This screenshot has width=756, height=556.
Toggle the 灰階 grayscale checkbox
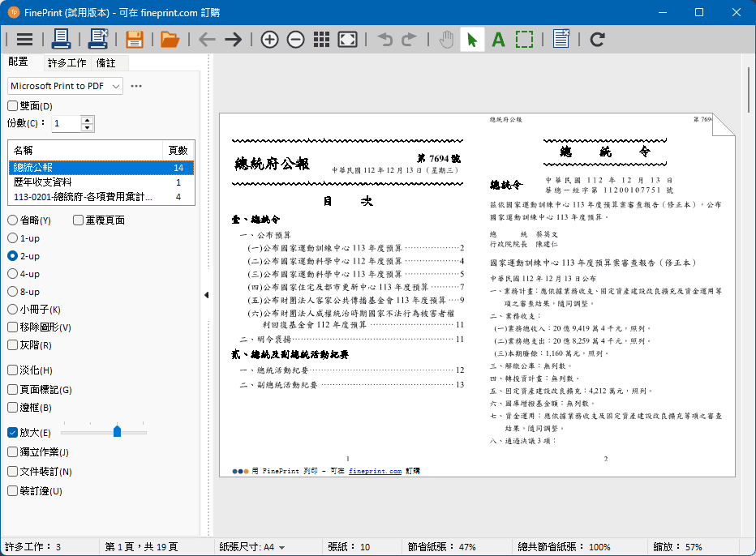[x=13, y=345]
